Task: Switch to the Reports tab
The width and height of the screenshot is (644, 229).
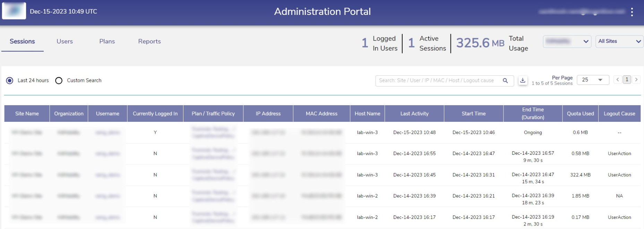Action: tap(149, 41)
